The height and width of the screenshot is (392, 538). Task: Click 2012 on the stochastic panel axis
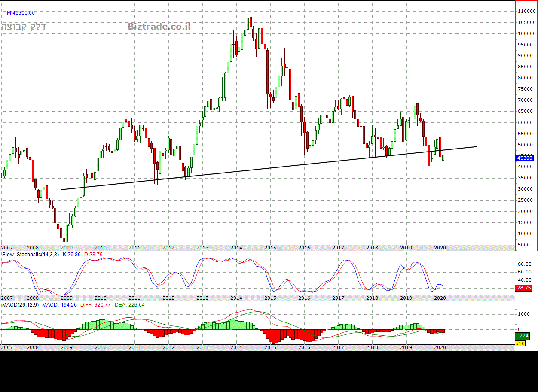(x=168, y=298)
